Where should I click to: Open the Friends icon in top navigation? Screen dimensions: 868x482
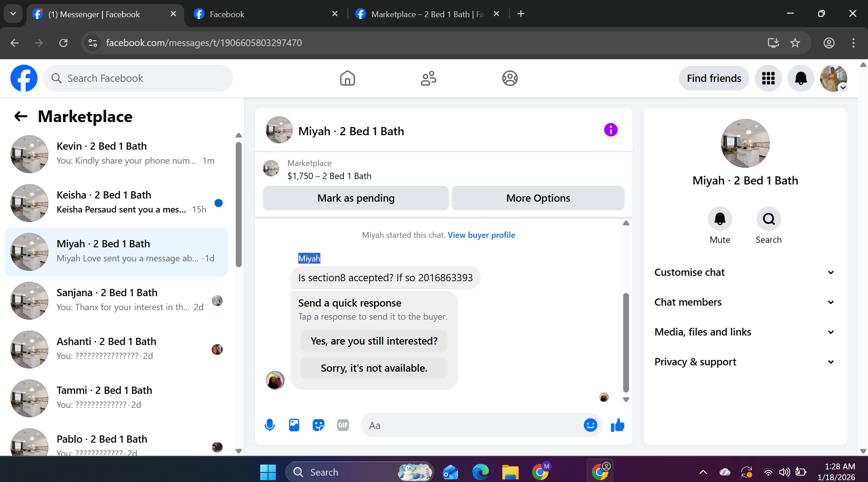[428, 78]
